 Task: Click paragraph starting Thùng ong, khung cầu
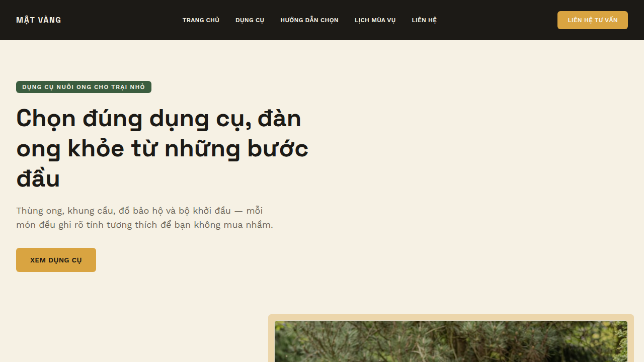pyautogui.click(x=144, y=218)
